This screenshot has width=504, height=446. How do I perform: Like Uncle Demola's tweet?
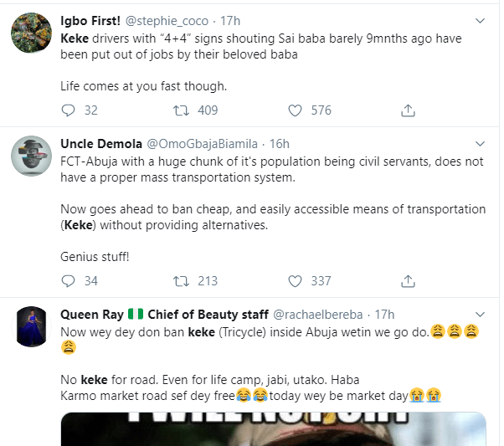pos(295,281)
